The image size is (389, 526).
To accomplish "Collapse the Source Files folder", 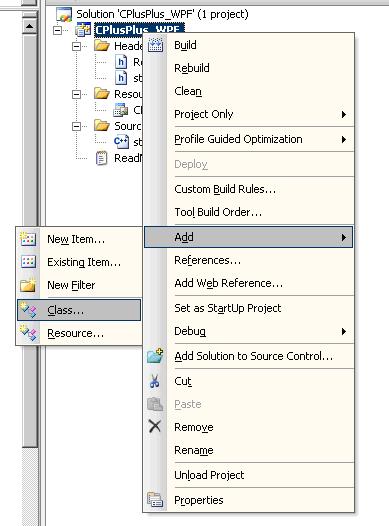I will coord(76,126).
